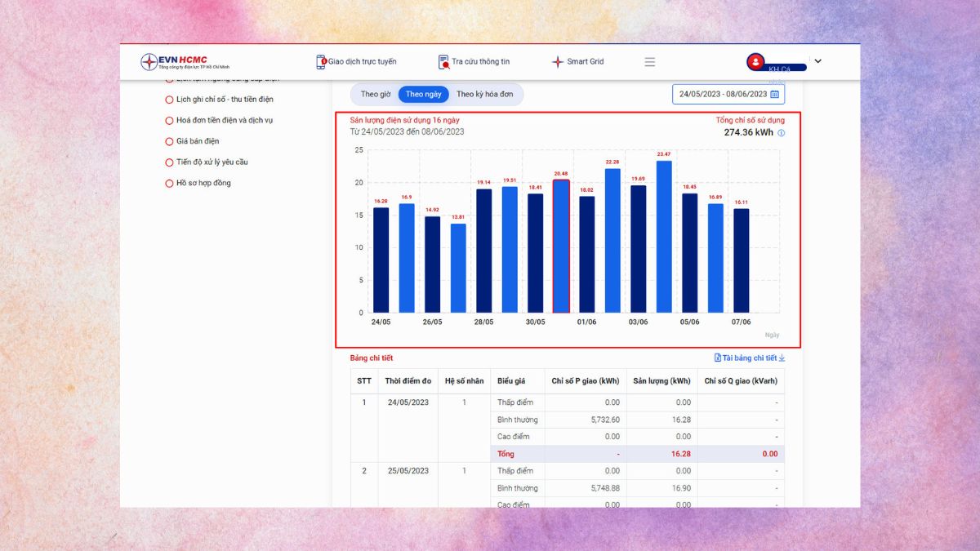
Task: Open the hamburger menu icon
Action: [650, 62]
